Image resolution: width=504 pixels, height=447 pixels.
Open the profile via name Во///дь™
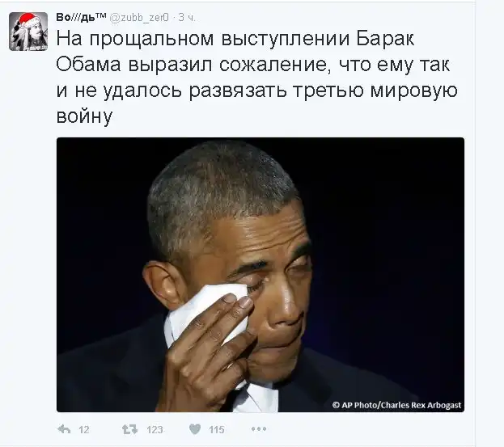point(81,17)
